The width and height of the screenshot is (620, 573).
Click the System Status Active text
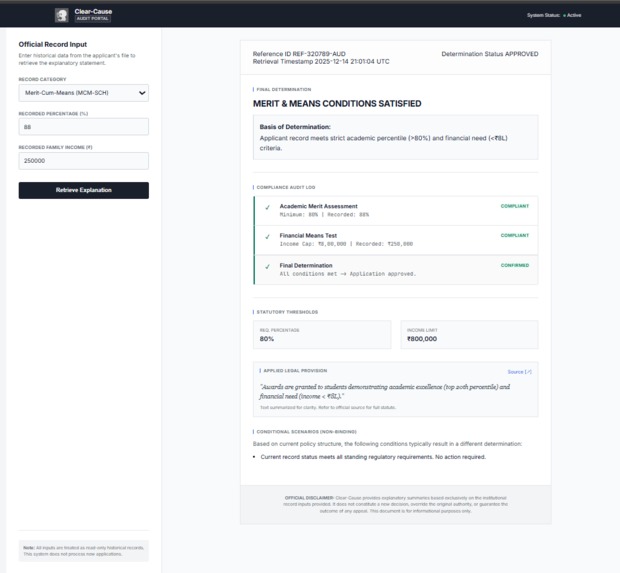point(554,15)
